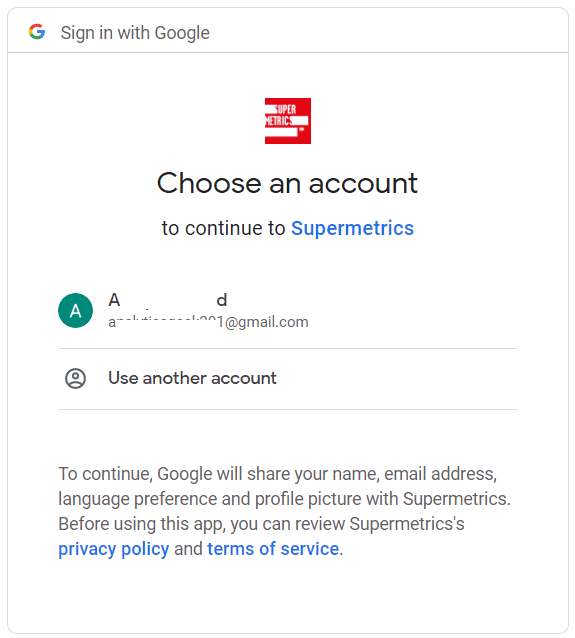The height and width of the screenshot is (638, 575).
Task: Open the blue Supermetrics link
Action: (x=352, y=228)
